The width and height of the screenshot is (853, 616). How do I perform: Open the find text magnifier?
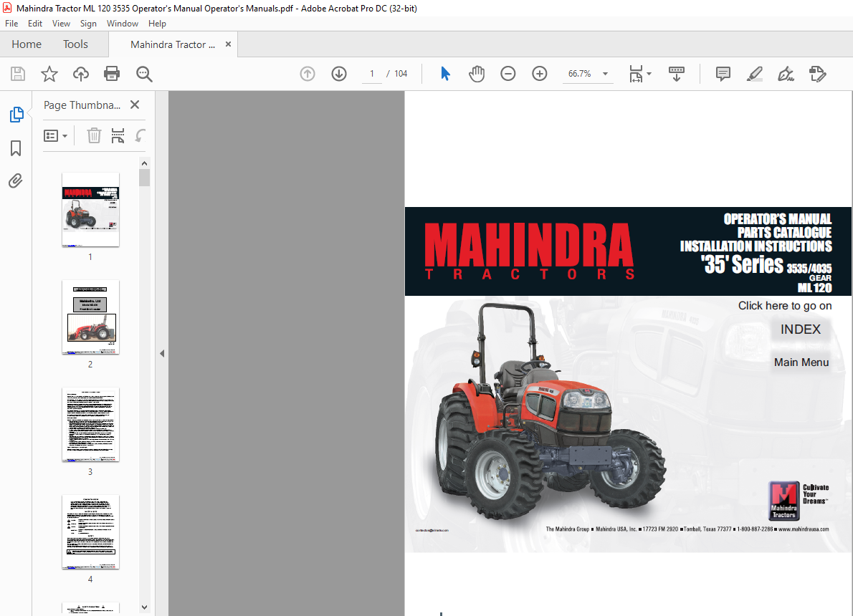point(144,74)
